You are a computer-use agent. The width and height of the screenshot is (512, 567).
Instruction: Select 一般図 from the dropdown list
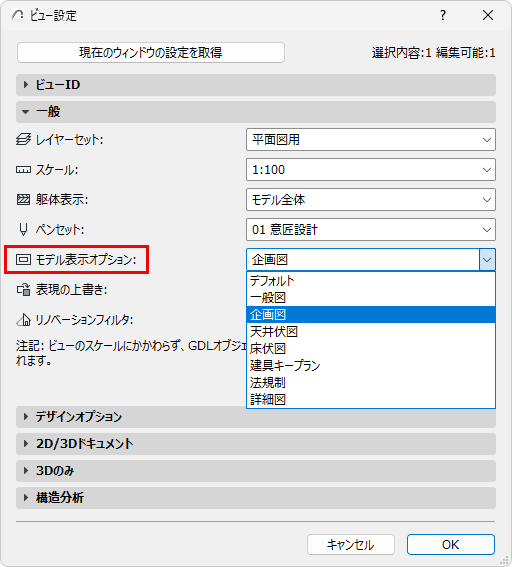[x=371, y=298]
